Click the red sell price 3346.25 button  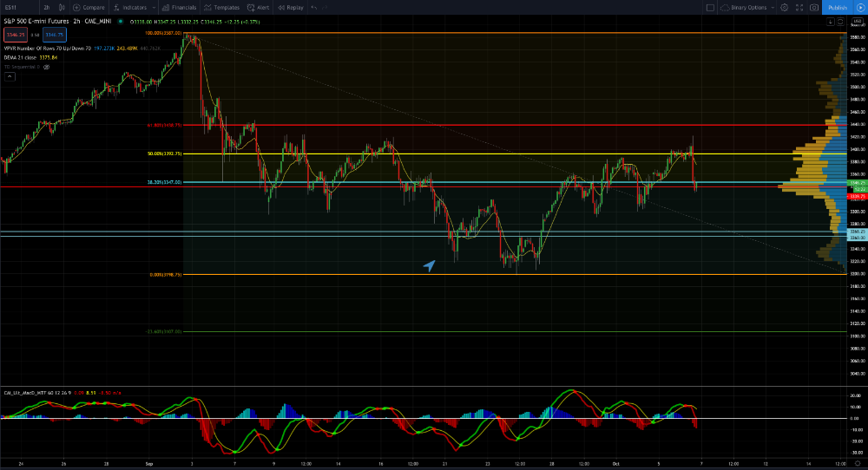[x=16, y=35]
